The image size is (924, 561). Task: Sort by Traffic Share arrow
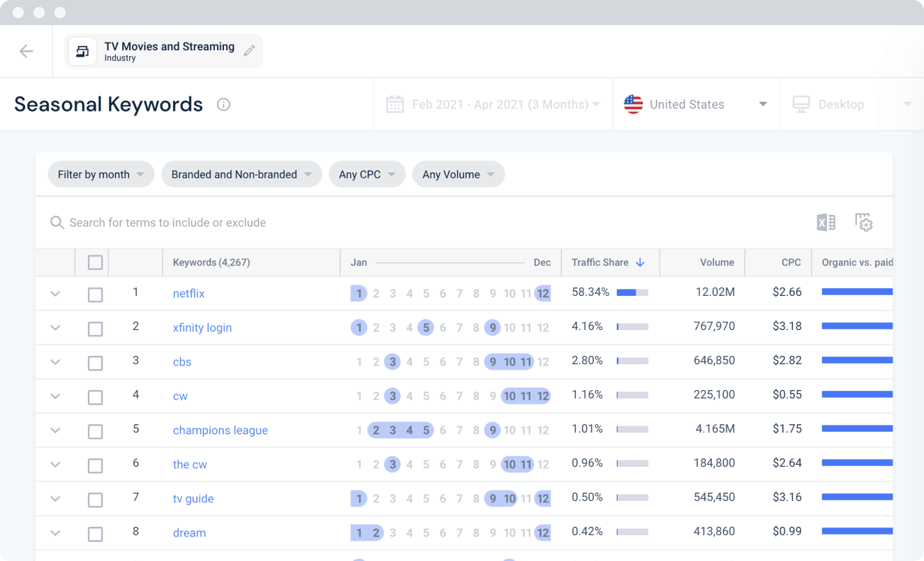[x=640, y=262]
